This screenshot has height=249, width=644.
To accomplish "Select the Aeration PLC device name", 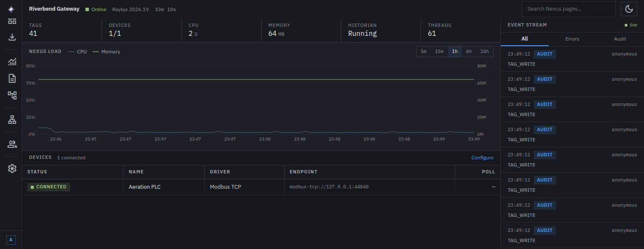I will (x=144, y=187).
